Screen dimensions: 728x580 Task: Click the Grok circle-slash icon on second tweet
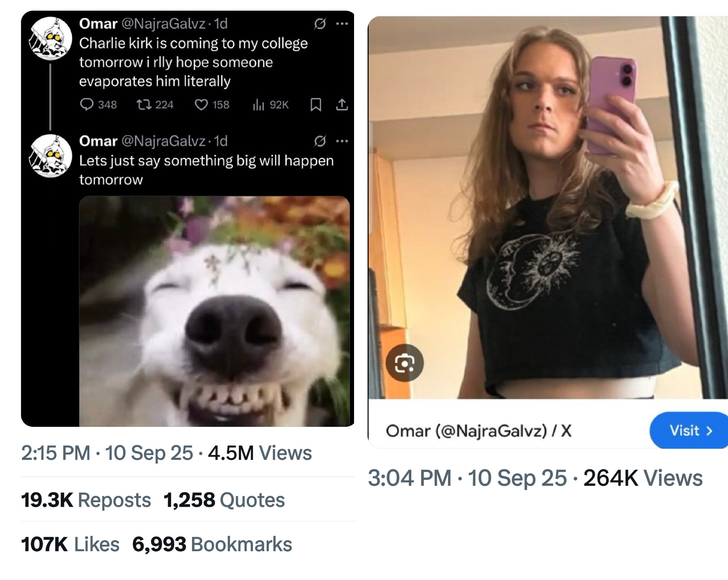coord(320,141)
